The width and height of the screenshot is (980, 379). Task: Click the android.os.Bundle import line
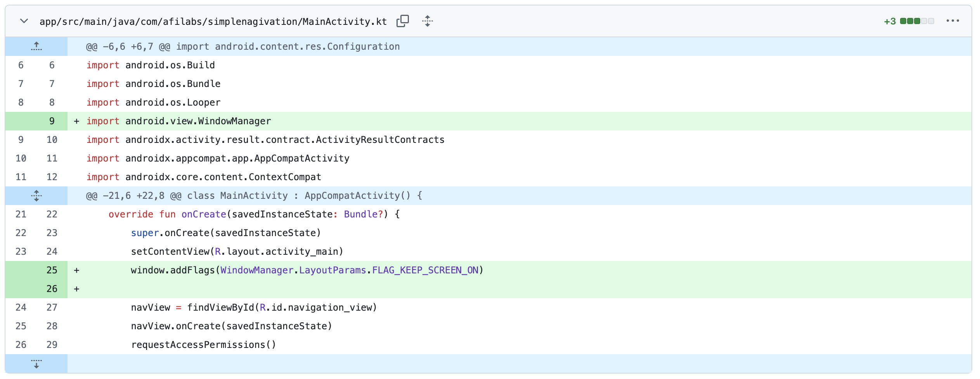tap(153, 84)
